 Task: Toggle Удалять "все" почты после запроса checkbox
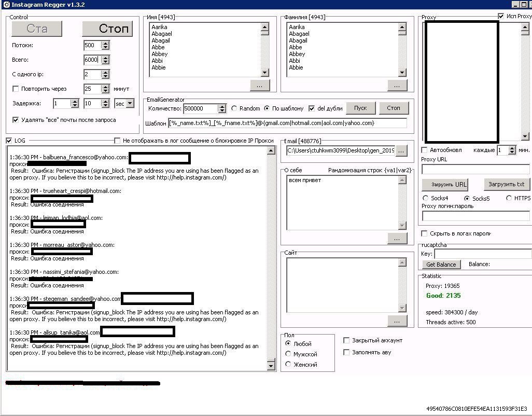(16, 120)
